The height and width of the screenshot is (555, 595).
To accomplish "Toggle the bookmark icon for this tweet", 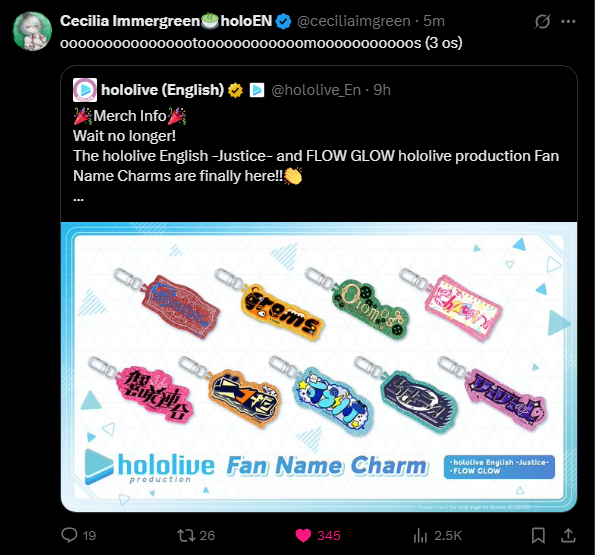I will tap(538, 535).
